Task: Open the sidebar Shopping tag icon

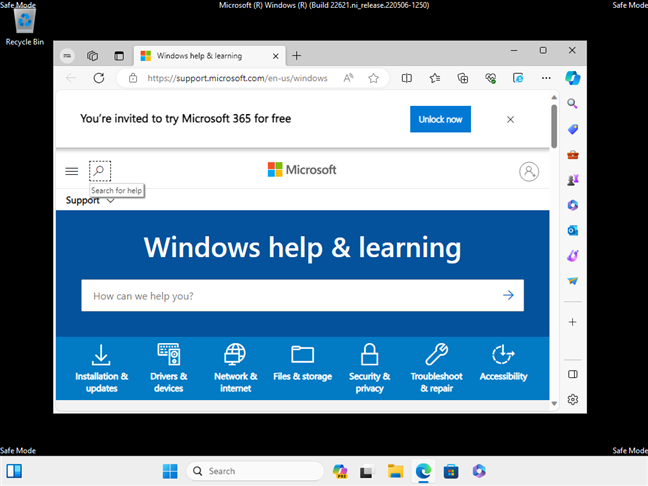Action: [x=572, y=129]
